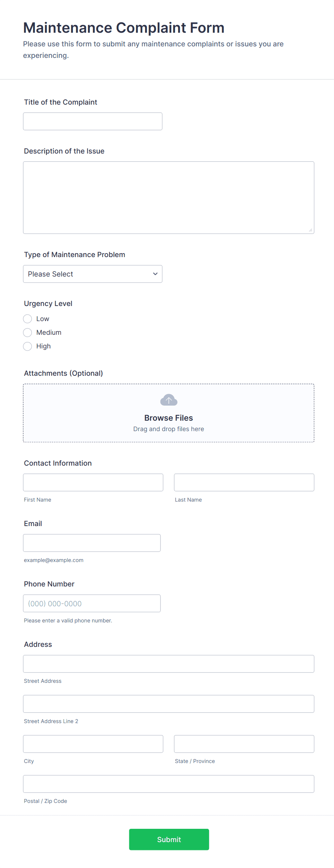Click the dropdown chevron on Please Select
334x868 pixels.
(155, 274)
